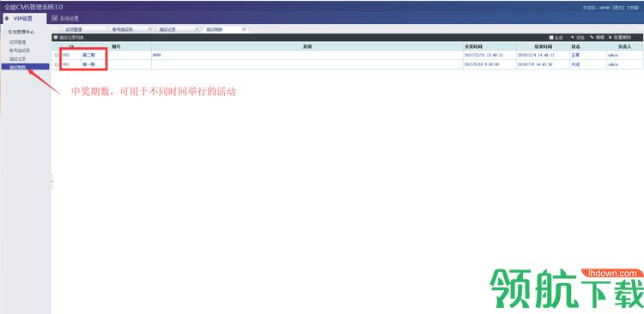
Task: Collapse the 红包管理中心 sidebar group
Action: (21, 32)
